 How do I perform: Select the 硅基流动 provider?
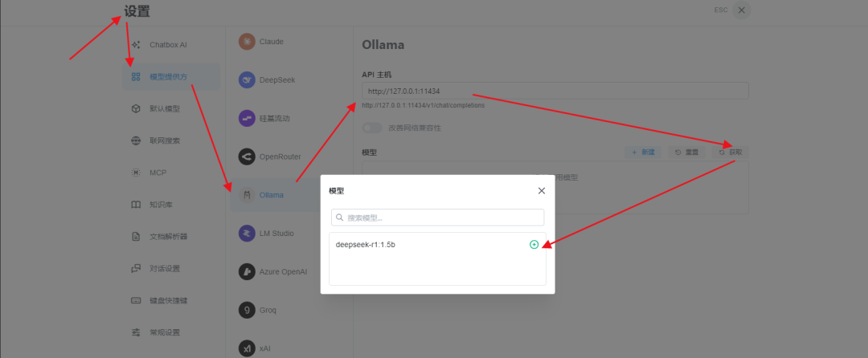pos(289,118)
